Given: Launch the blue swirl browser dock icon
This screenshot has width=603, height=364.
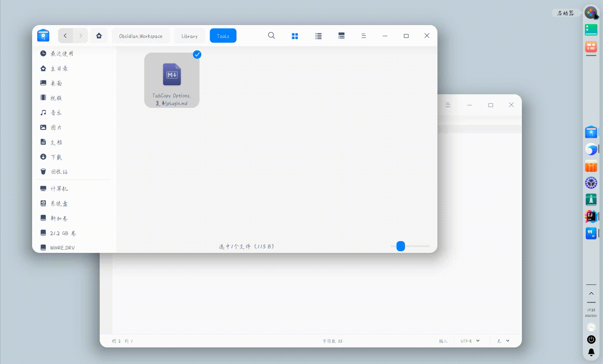Looking at the screenshot, I should tap(591, 149).
